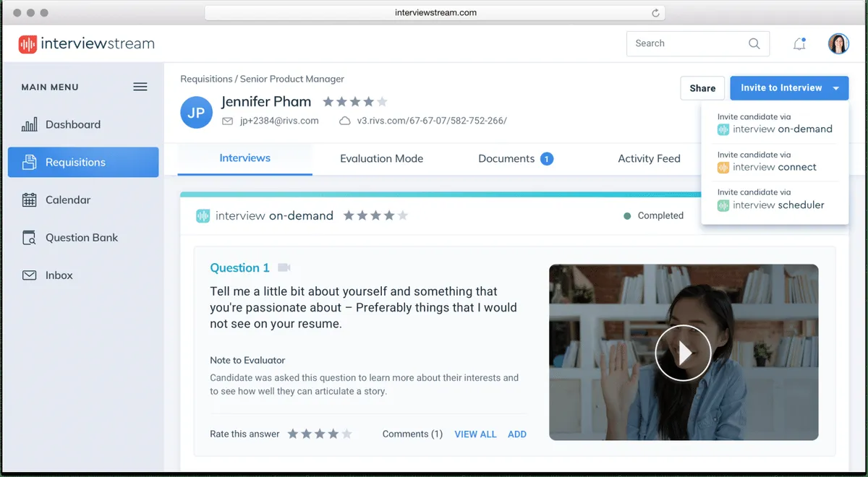
Task: Reload the page in the browser
Action: tap(656, 13)
